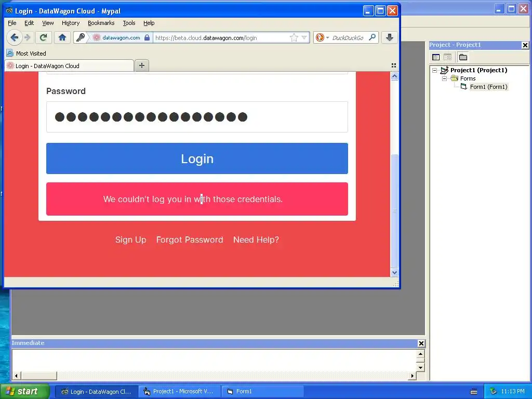Viewport: 532px width, 399px height.
Task: Show all tabs list button
Action: [x=394, y=65]
